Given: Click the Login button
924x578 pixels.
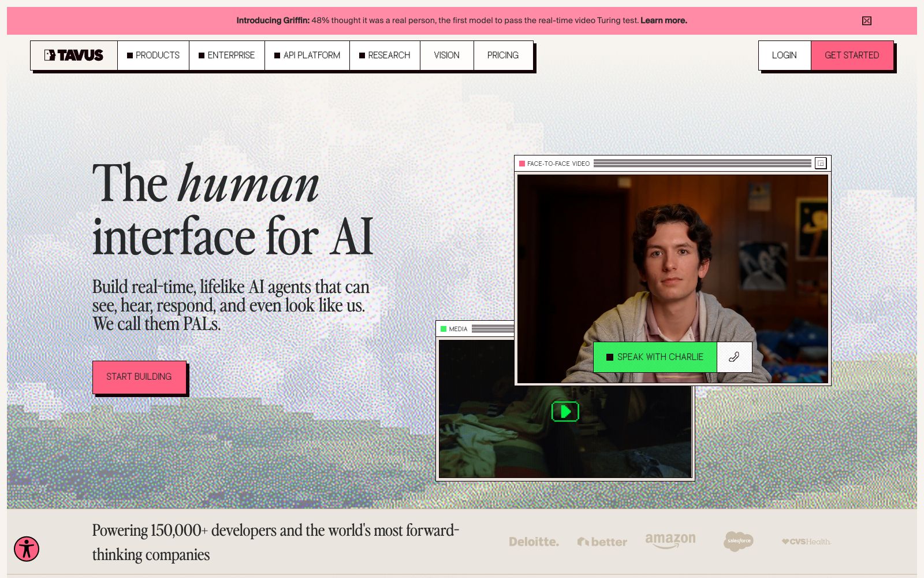Looking at the screenshot, I should [x=784, y=55].
